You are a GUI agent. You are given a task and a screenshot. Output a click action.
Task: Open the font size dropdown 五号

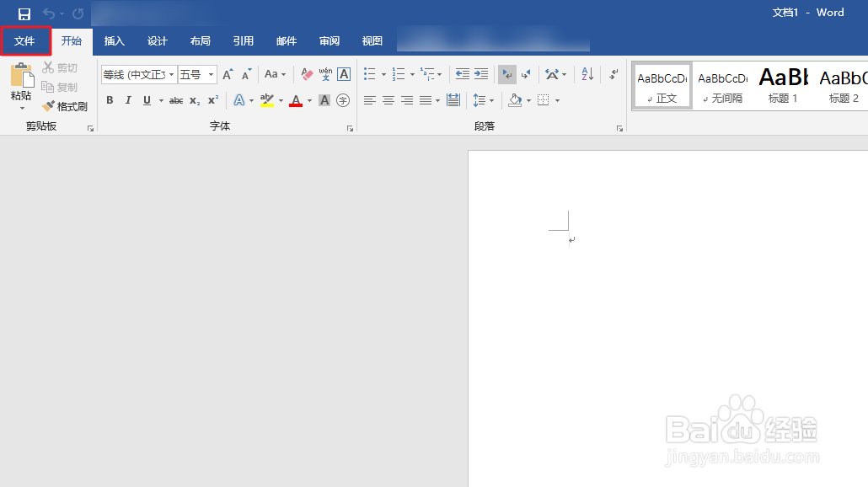click(x=197, y=74)
